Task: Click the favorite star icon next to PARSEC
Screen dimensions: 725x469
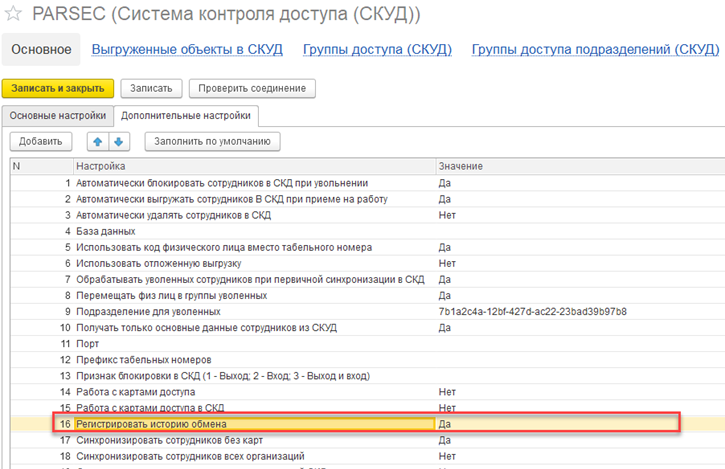Action: [x=13, y=15]
